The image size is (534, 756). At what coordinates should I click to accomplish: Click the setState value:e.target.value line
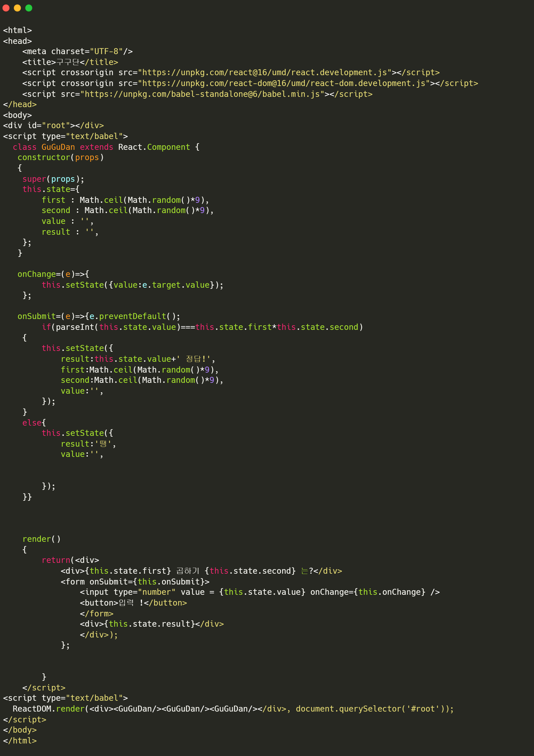pos(133,285)
